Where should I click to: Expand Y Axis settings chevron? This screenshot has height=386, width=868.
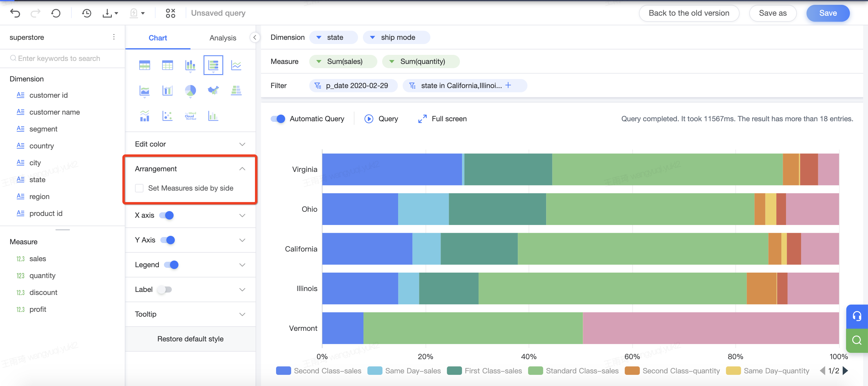click(242, 240)
